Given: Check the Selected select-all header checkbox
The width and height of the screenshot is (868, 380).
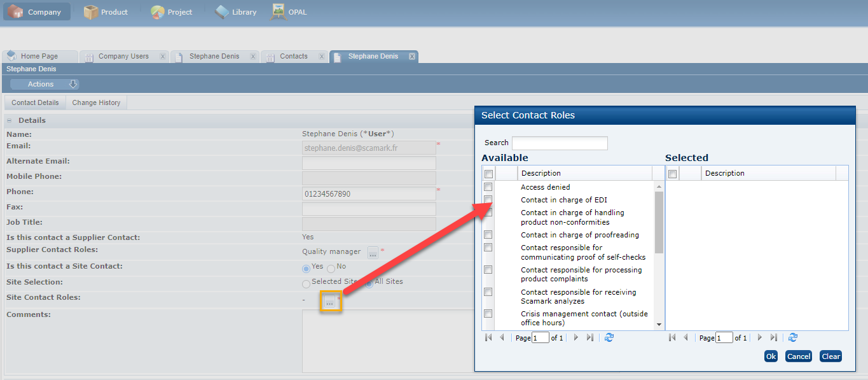Looking at the screenshot, I should coord(672,174).
